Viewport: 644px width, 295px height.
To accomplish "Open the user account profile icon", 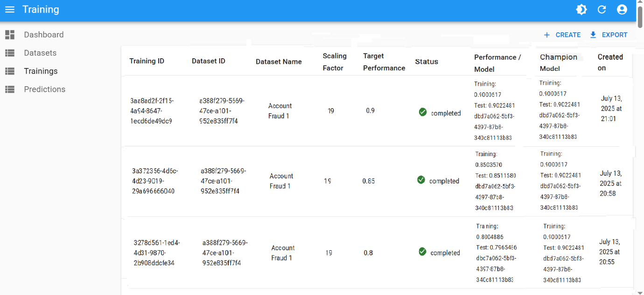I will pos(622,10).
